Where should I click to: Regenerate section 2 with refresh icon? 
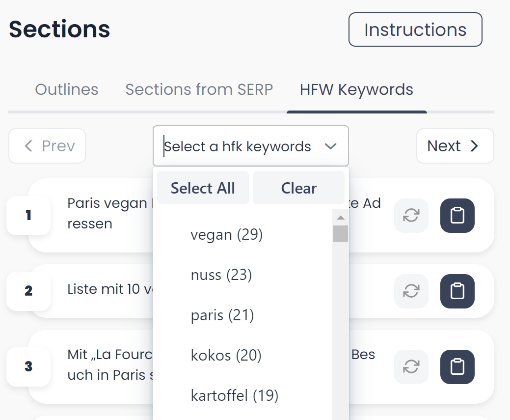pos(411,291)
